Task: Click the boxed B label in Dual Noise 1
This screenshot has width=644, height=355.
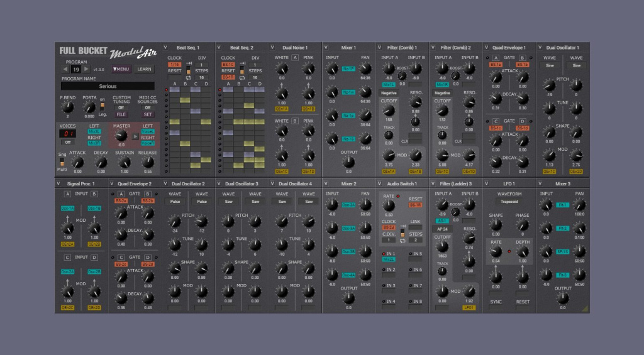Action: click(x=295, y=121)
